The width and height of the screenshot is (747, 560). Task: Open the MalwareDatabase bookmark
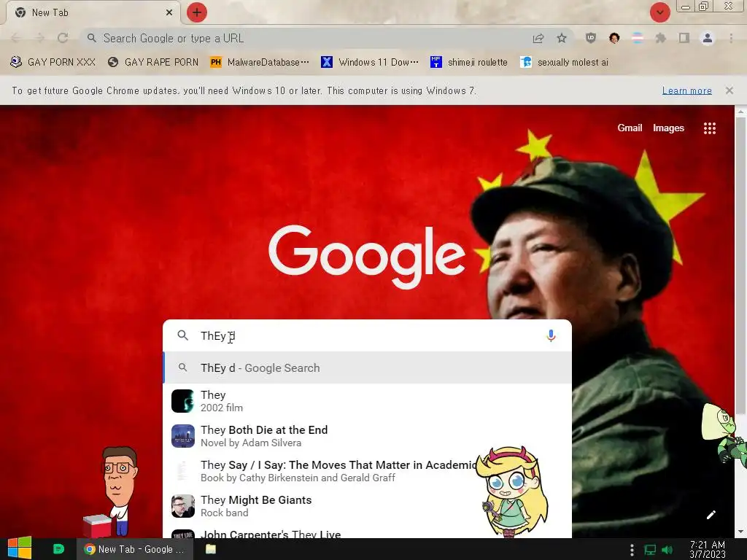tap(260, 63)
